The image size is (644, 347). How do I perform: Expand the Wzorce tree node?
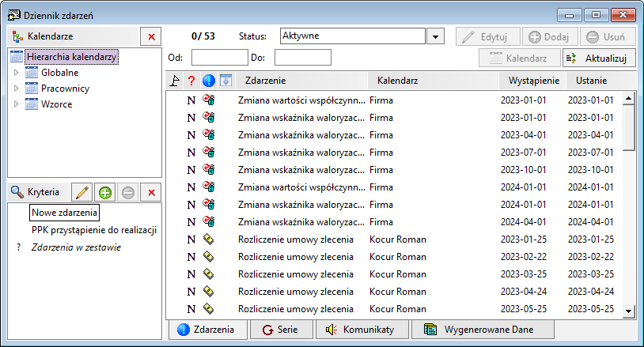pyautogui.click(x=16, y=104)
